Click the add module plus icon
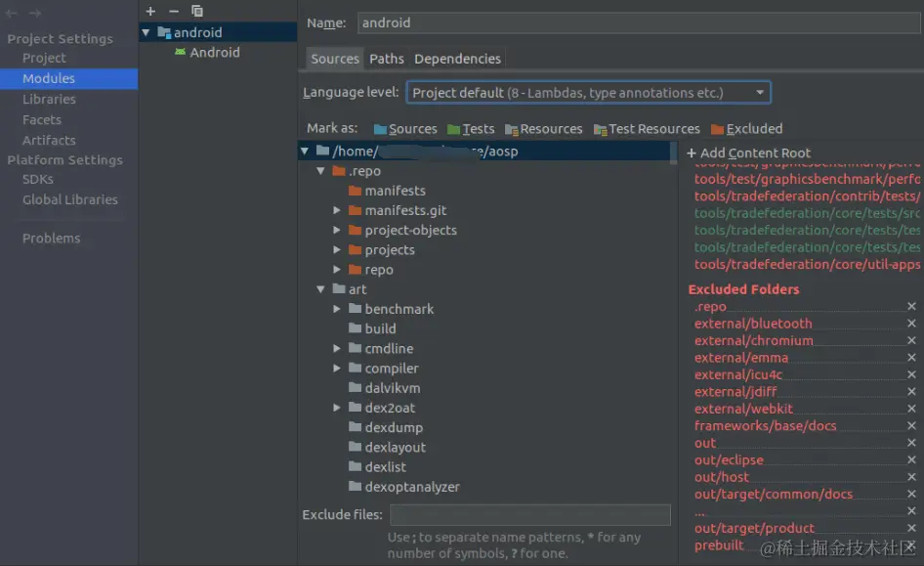The image size is (924, 566). 150,11
